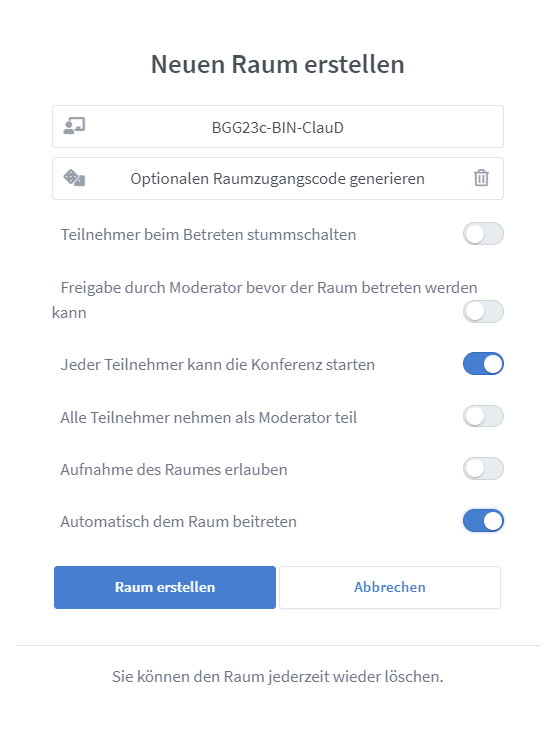Click label 'Automatisch dem Raum beitreten'
This screenshot has height=739, width=556.
[x=179, y=522]
